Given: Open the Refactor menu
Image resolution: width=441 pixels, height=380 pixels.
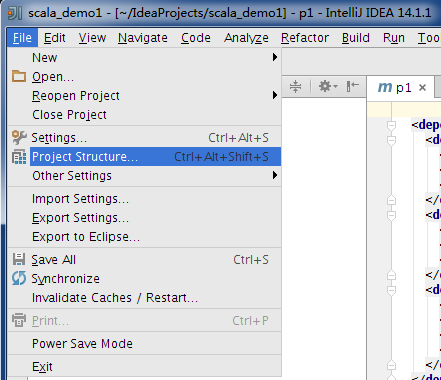Looking at the screenshot, I should pos(305,38).
